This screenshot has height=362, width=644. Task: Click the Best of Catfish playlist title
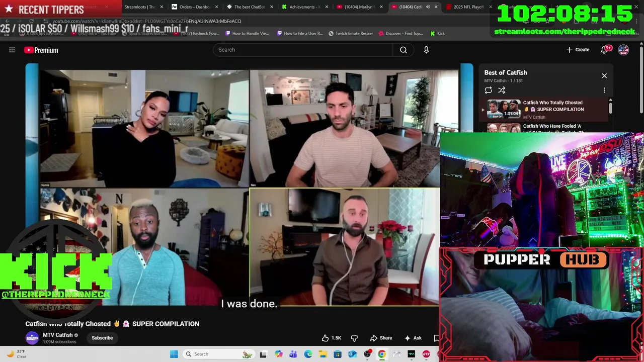pyautogui.click(x=506, y=73)
